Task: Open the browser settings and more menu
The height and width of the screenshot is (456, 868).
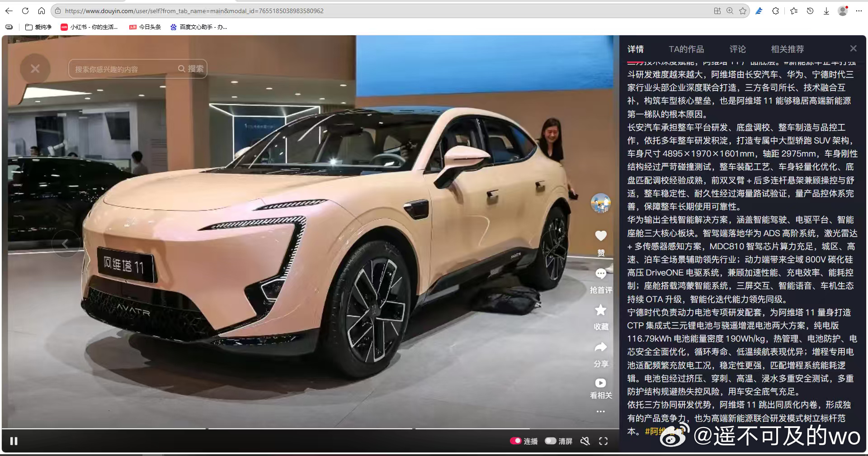Action: 859,11
